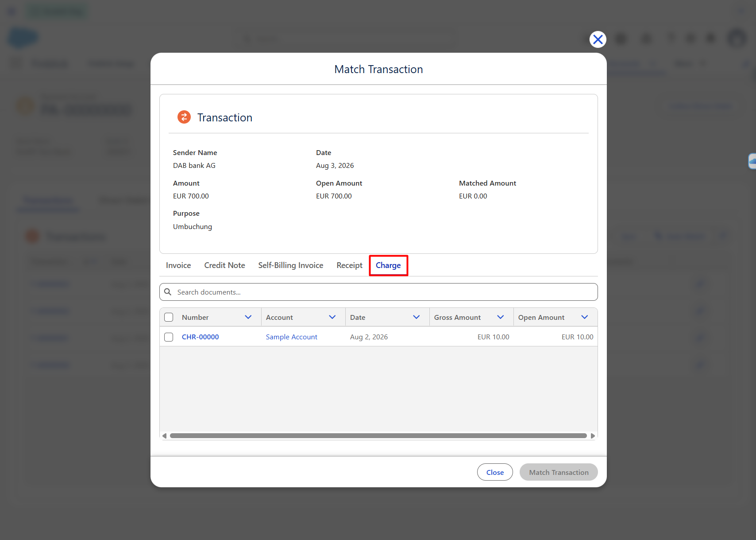Click the horizontal scrollbar track under the table
756x540 pixels.
pyautogui.click(x=378, y=436)
